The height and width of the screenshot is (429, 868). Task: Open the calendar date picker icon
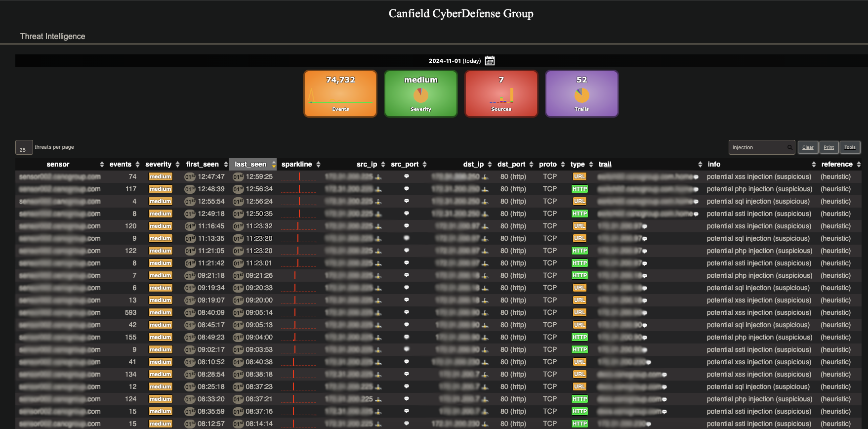[x=490, y=61]
